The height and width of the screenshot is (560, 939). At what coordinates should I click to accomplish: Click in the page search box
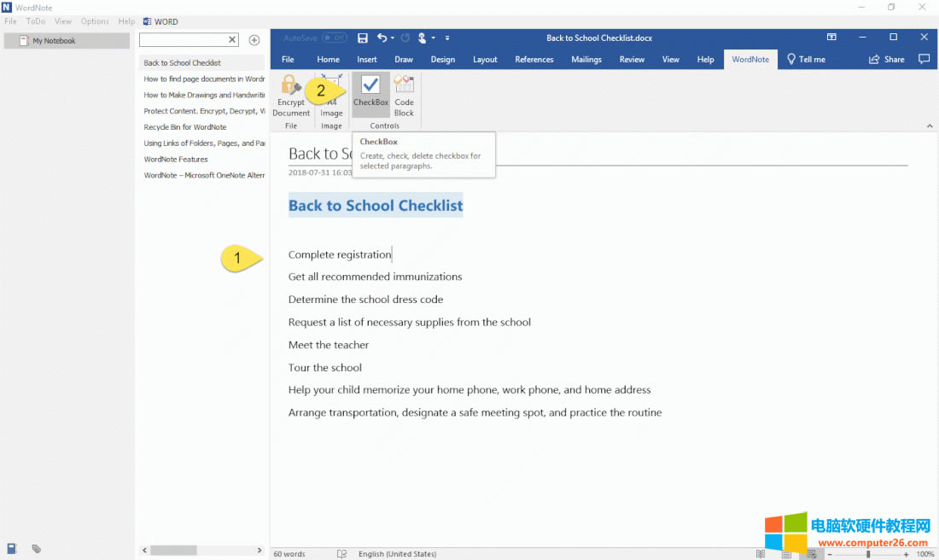pyautogui.click(x=184, y=40)
